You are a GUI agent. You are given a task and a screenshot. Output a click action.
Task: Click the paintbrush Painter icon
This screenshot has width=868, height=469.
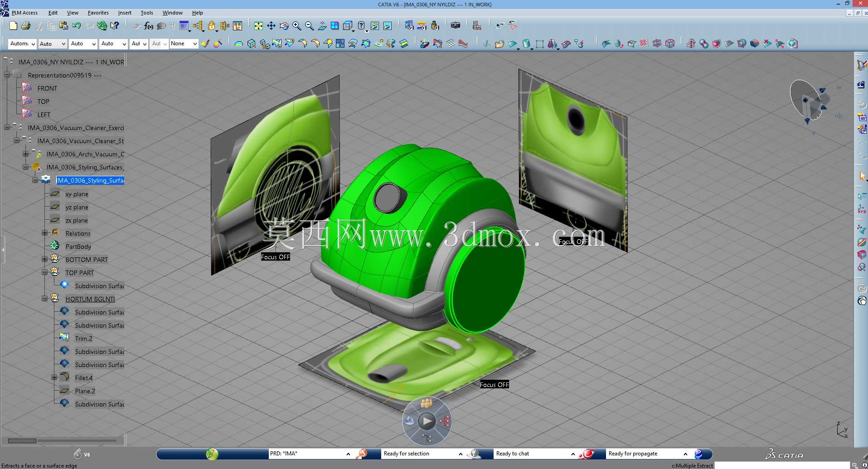[x=206, y=44]
